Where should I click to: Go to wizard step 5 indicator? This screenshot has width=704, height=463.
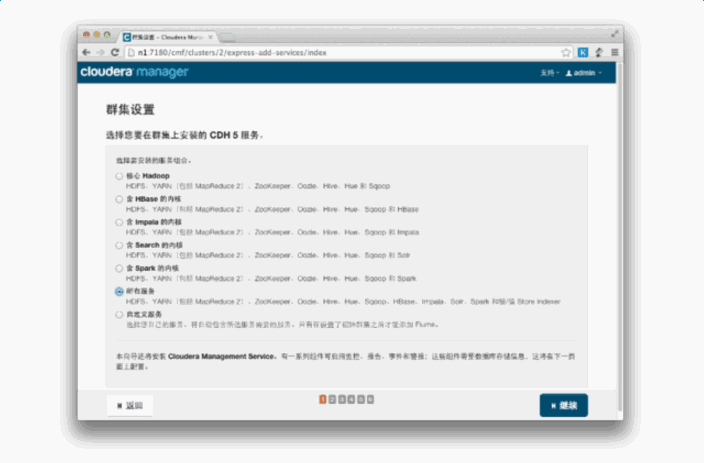pos(361,399)
